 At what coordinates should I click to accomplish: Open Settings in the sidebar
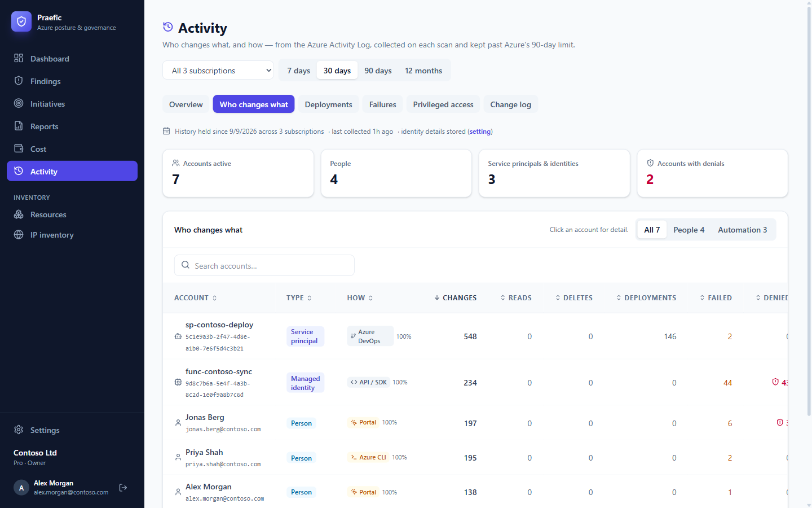pyautogui.click(x=72, y=430)
